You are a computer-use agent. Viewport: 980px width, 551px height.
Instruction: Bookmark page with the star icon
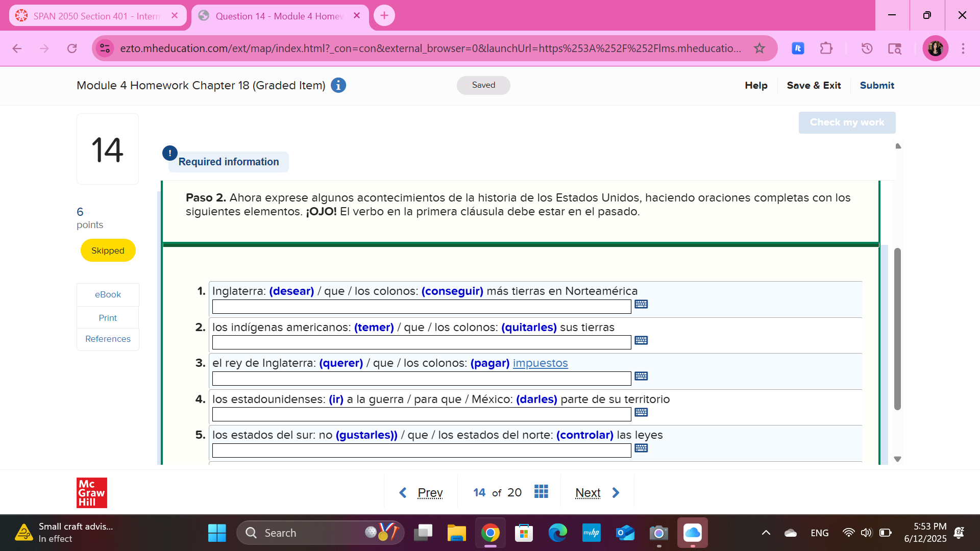click(x=759, y=48)
